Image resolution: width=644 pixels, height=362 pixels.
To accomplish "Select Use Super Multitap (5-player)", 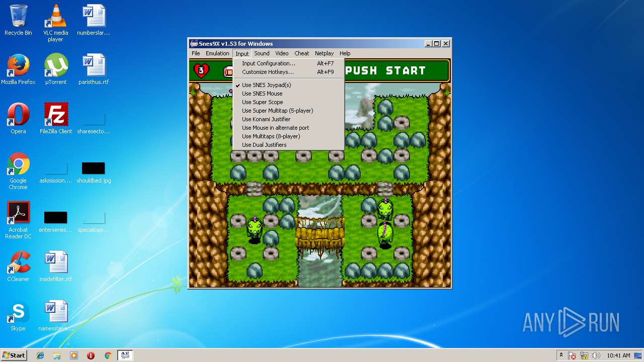I will [288, 111].
